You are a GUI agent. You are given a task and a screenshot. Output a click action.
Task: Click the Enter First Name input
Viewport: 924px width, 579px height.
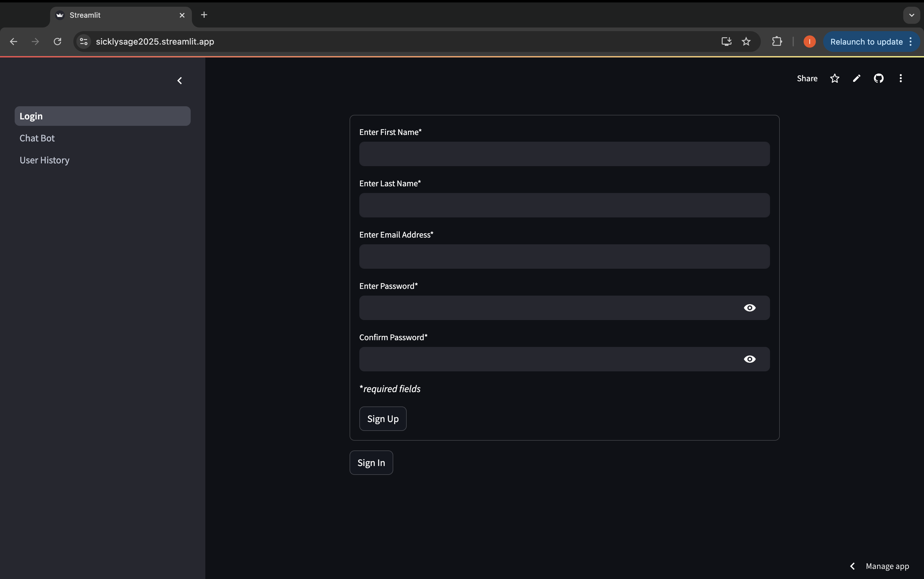tap(564, 154)
